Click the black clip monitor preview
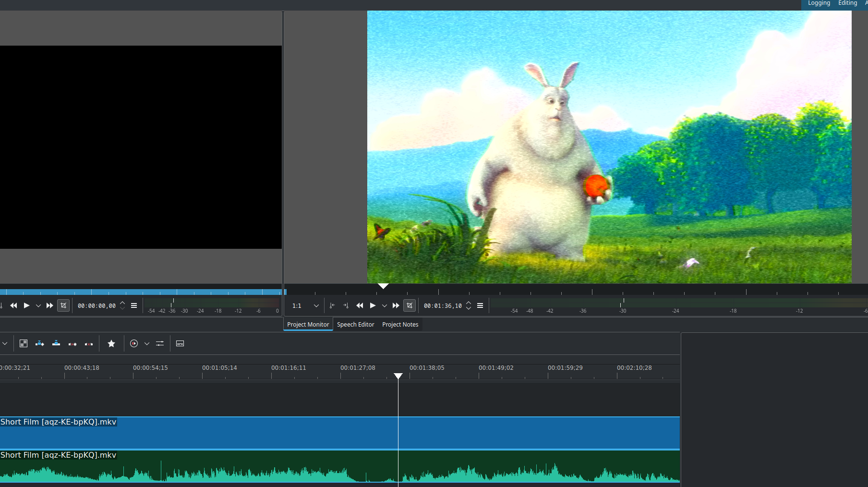 point(141,147)
